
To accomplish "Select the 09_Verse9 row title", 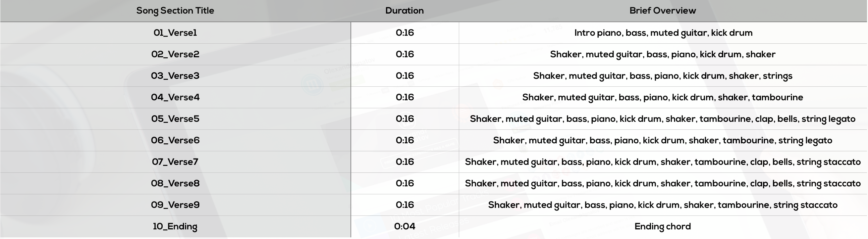I will pyautogui.click(x=175, y=205).
